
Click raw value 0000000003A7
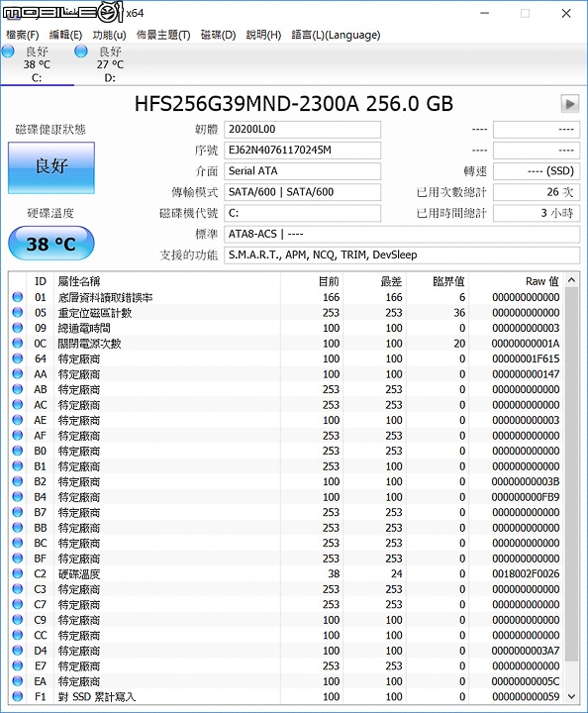526,651
